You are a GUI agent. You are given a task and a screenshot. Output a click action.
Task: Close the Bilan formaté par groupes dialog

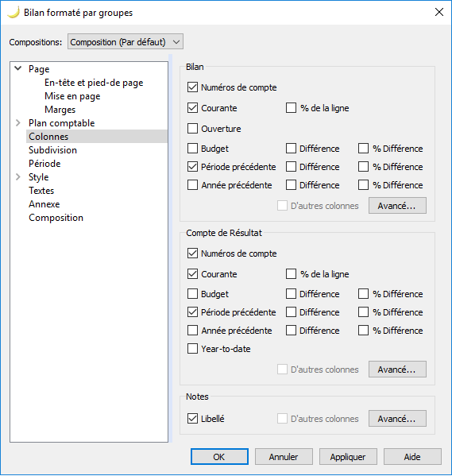tap(439, 12)
